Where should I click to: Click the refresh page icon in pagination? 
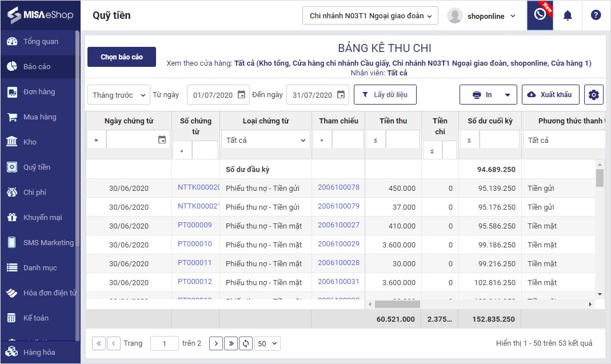[x=246, y=343]
